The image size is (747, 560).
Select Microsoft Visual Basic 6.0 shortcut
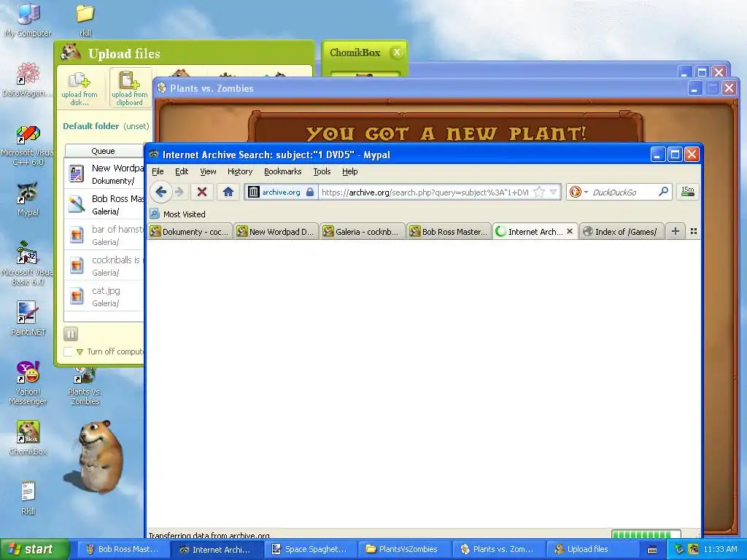click(x=28, y=263)
